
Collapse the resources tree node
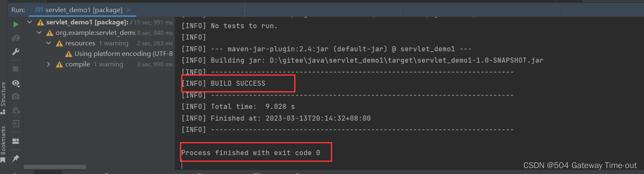[48, 43]
